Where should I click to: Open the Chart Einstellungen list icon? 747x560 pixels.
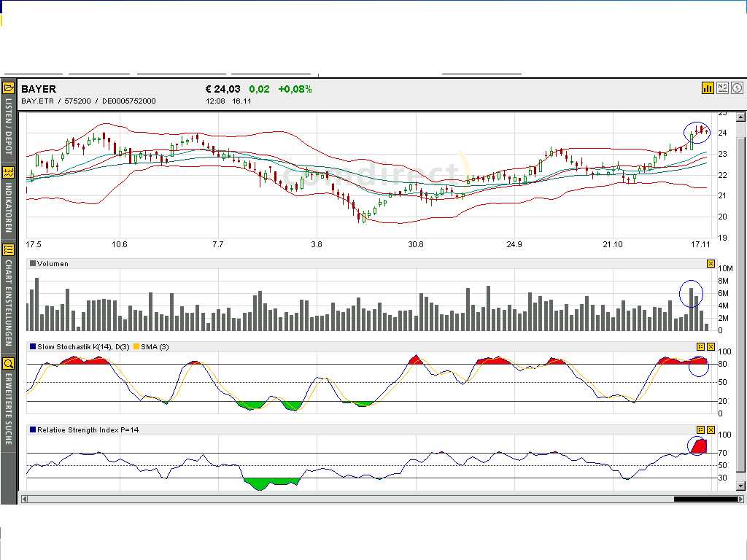[x=8, y=249]
